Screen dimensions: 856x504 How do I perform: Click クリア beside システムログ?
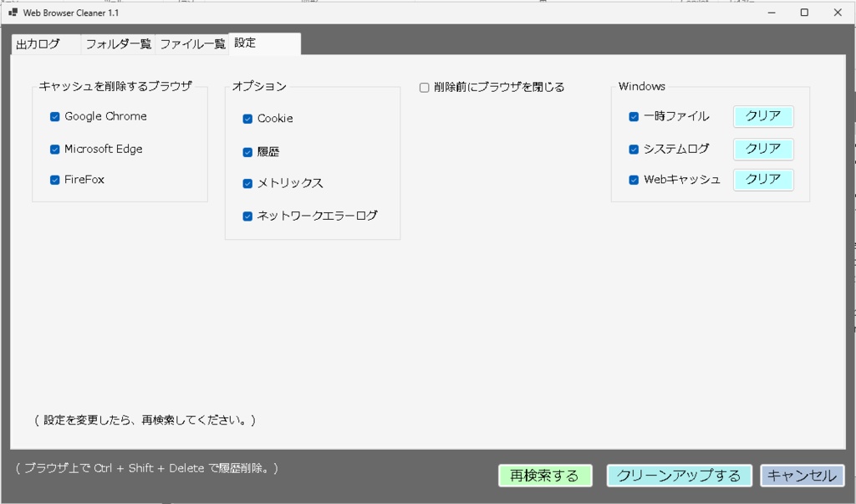click(x=762, y=149)
